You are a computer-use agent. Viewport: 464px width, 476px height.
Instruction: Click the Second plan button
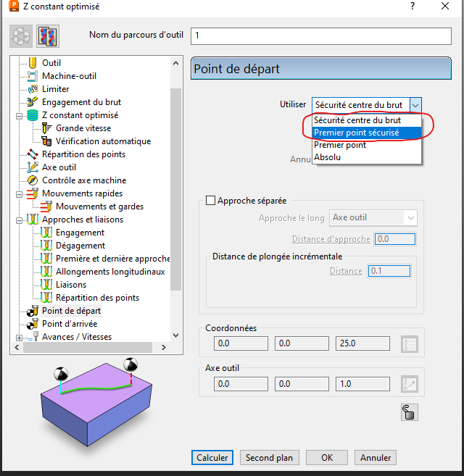coord(269,458)
